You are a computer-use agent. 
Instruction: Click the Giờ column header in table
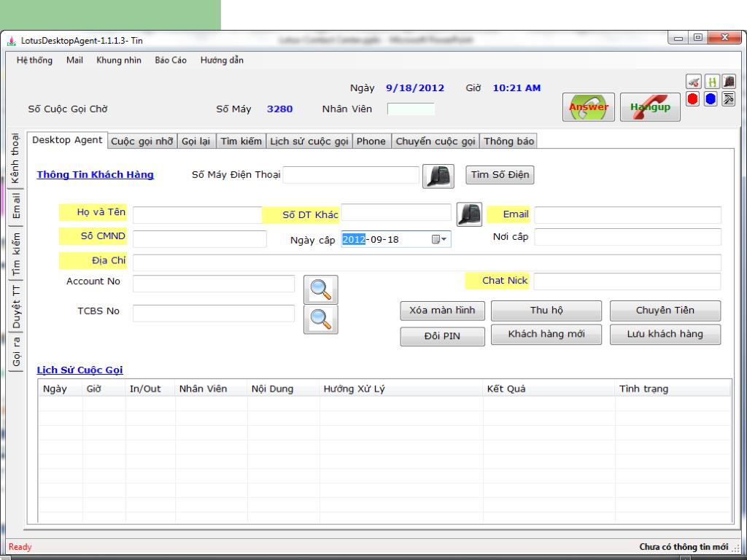click(104, 389)
